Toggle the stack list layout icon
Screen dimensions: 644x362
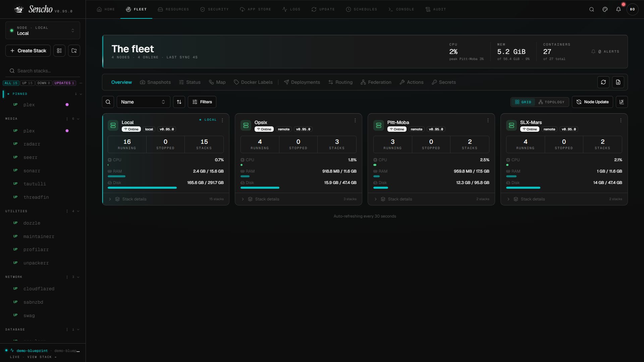(59, 51)
